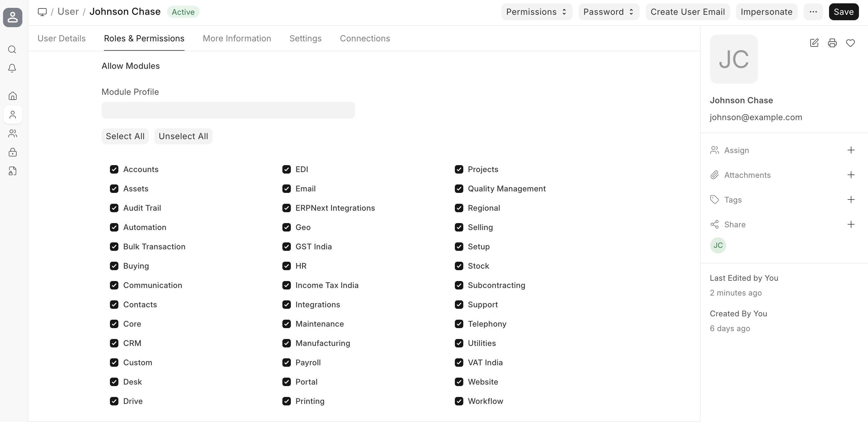The height and width of the screenshot is (422, 868).
Task: Disable the Workflow module checkbox
Action: tap(458, 401)
